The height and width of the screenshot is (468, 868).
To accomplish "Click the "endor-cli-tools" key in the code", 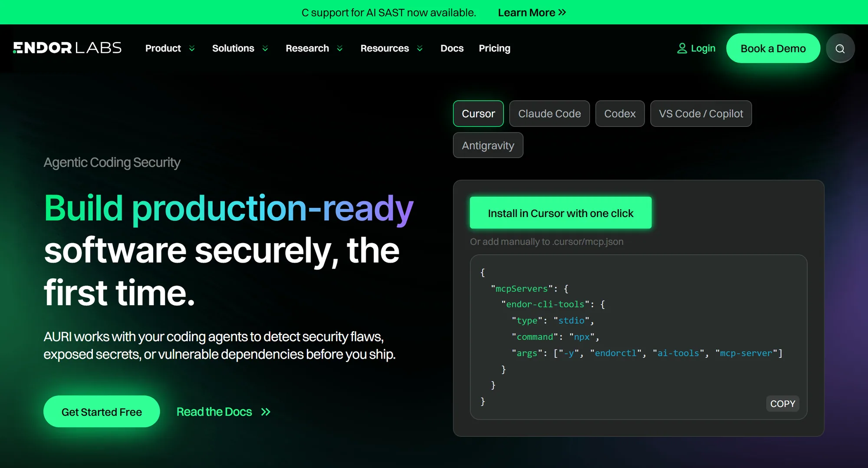I will pyautogui.click(x=545, y=304).
